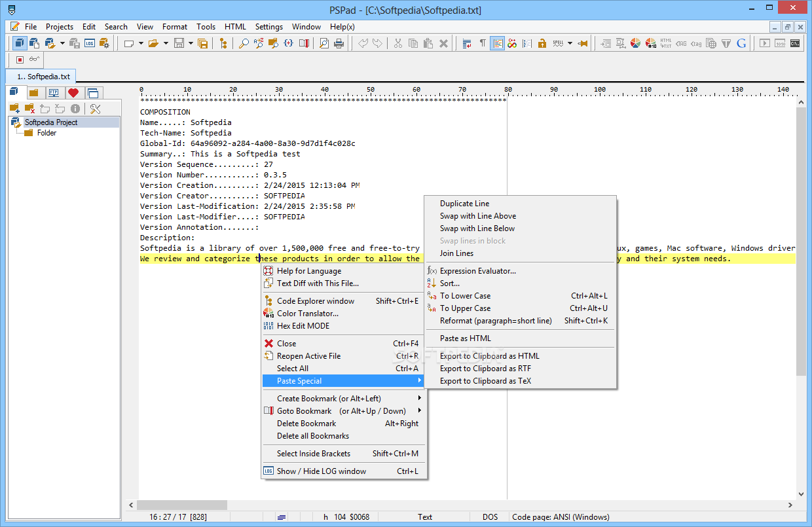Viewport: 812px width, 527px height.
Task: Toggle the LOG window toolbar icon
Action: (x=90, y=43)
